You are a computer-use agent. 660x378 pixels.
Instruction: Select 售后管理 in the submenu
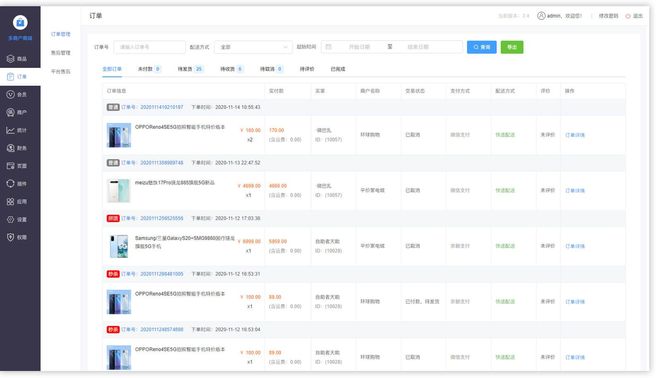pyautogui.click(x=61, y=53)
